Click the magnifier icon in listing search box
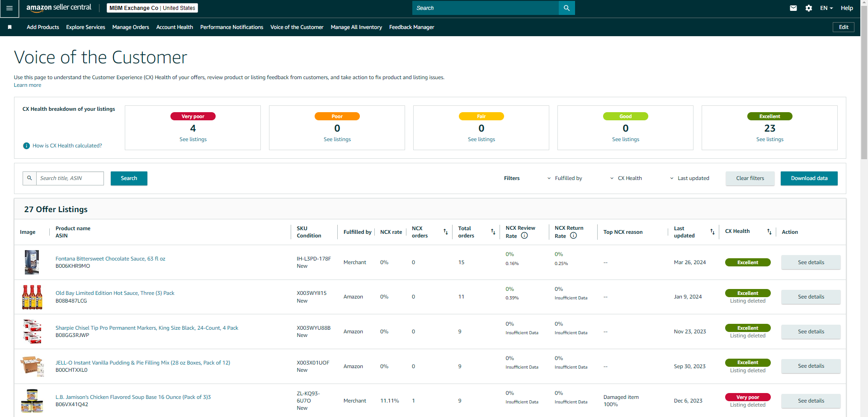868x417 pixels. (29, 178)
